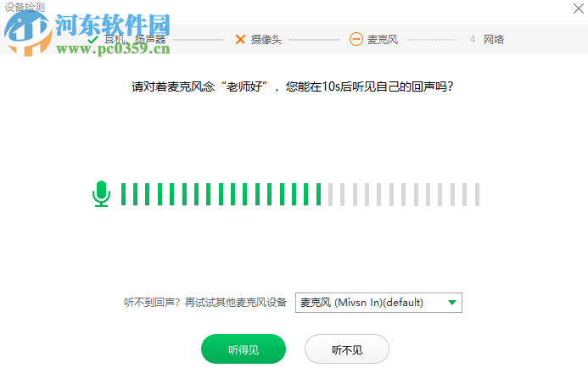Click the green dropdown arrow for microphone selection
Viewport: 588px width, 379px height.
[452, 303]
